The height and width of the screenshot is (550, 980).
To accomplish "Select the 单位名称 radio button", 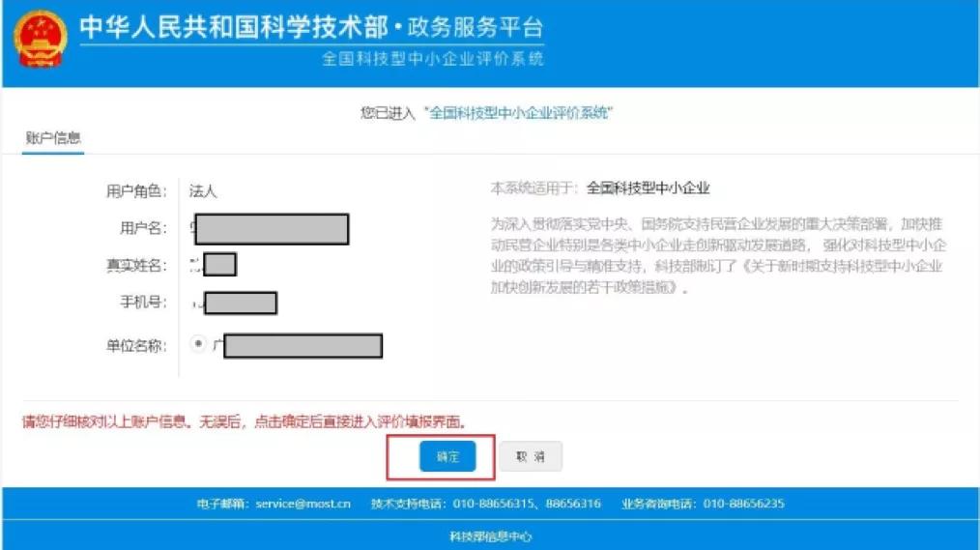I will 198,344.
